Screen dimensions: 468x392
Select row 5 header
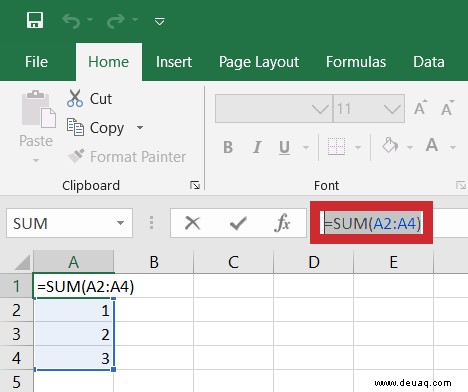point(16,382)
